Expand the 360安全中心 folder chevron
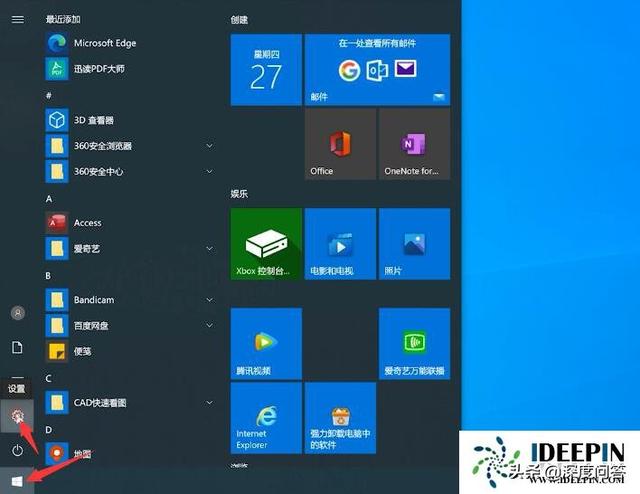Viewport: 640px width, 494px height. pyautogui.click(x=209, y=171)
